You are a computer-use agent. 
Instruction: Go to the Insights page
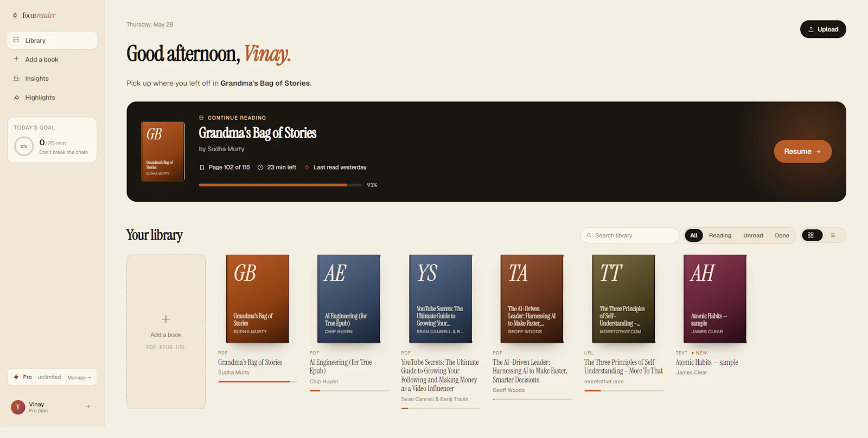pyautogui.click(x=52, y=78)
